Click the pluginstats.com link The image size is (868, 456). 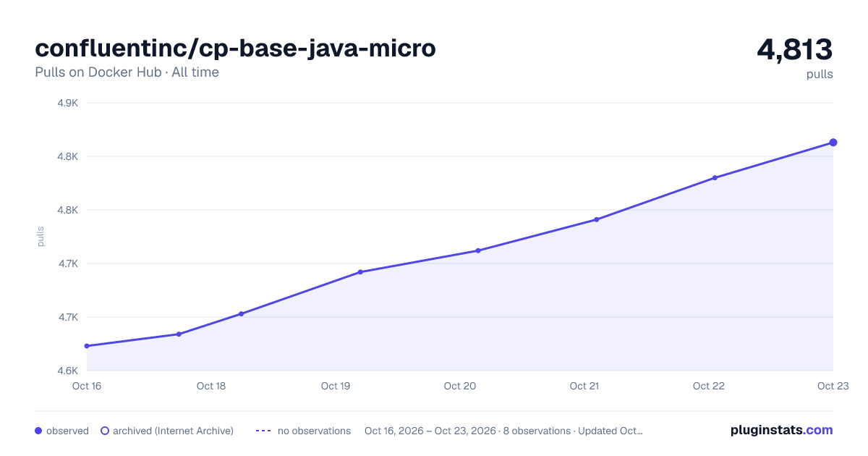coord(781,430)
